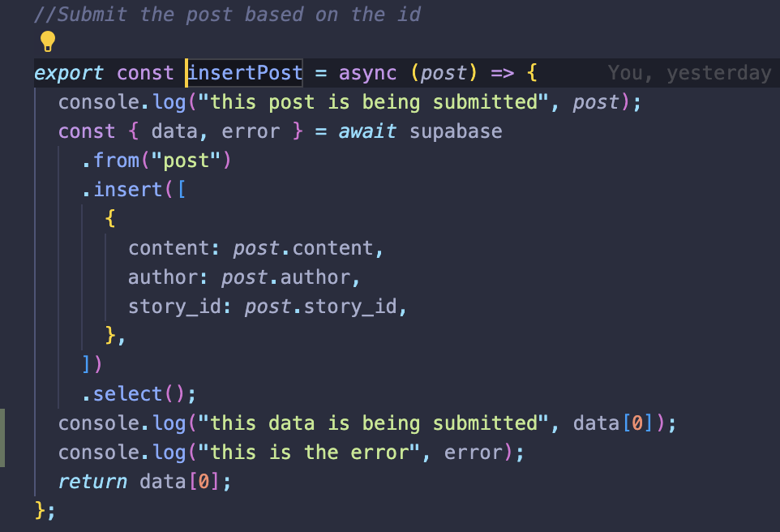This screenshot has height=532, width=780.
Task: Click the supabase identifier
Action: coord(456,131)
